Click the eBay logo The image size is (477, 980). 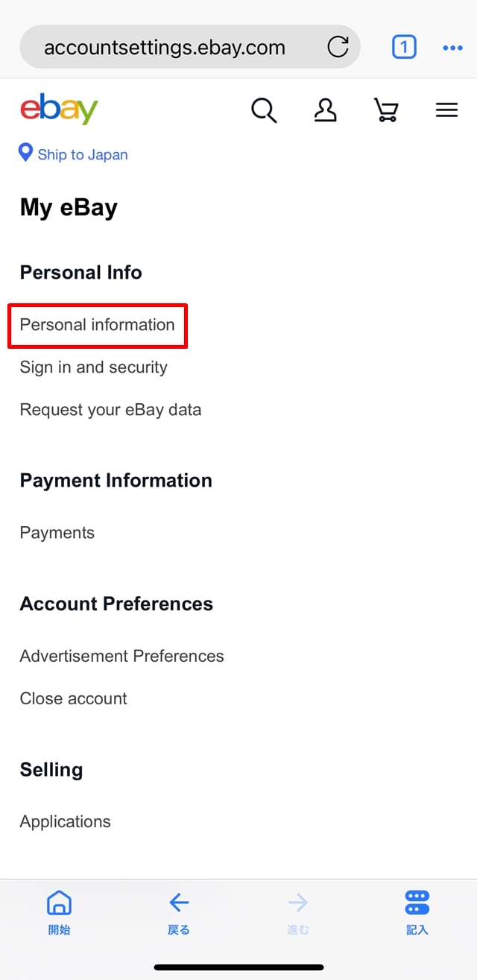click(x=59, y=110)
